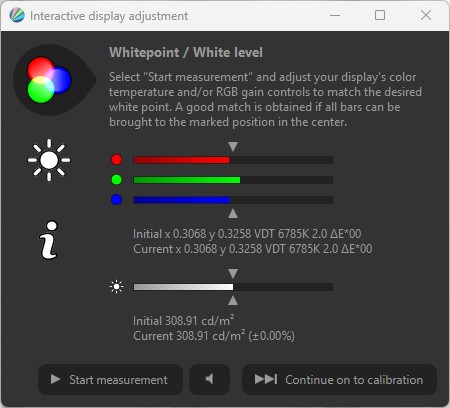
Task: Click the Initial 308.91 cd/m² text
Action: coord(183,321)
